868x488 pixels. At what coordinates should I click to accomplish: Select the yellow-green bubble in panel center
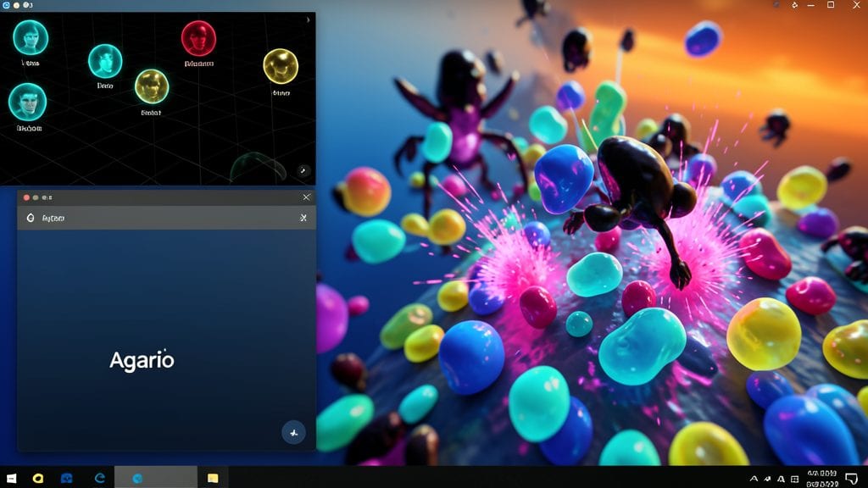tap(152, 86)
